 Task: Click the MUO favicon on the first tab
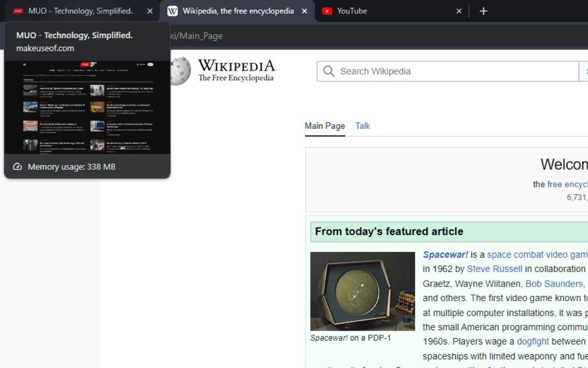[19, 10]
